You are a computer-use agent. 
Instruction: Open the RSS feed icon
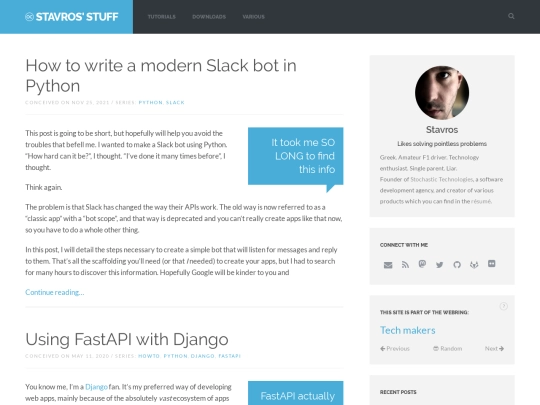coord(405,264)
